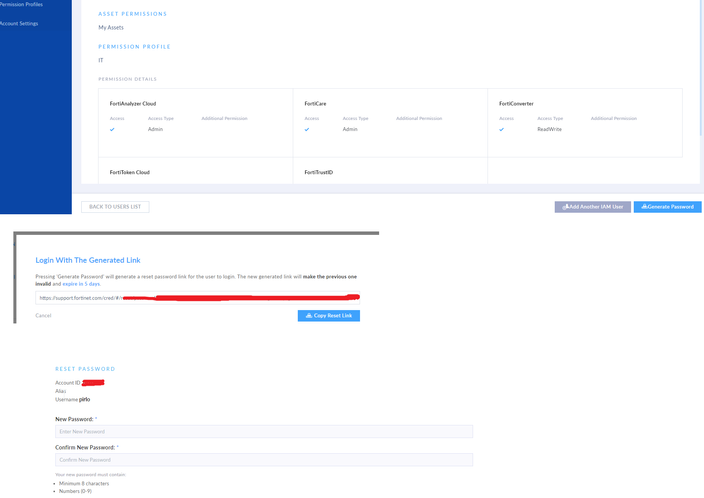Screen dimensions: 704x498
Task: Click the add-user icon on Add Another IAM User
Action: [x=566, y=207]
